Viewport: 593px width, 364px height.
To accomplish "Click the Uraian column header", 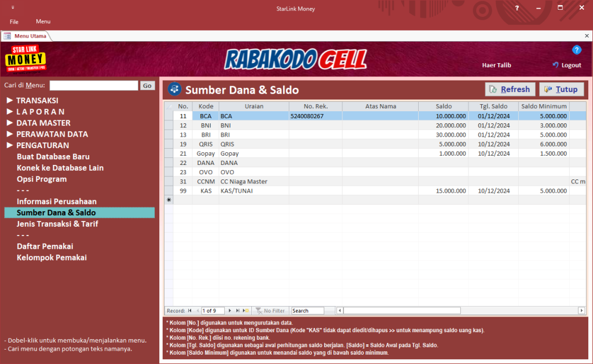I will coord(254,106).
